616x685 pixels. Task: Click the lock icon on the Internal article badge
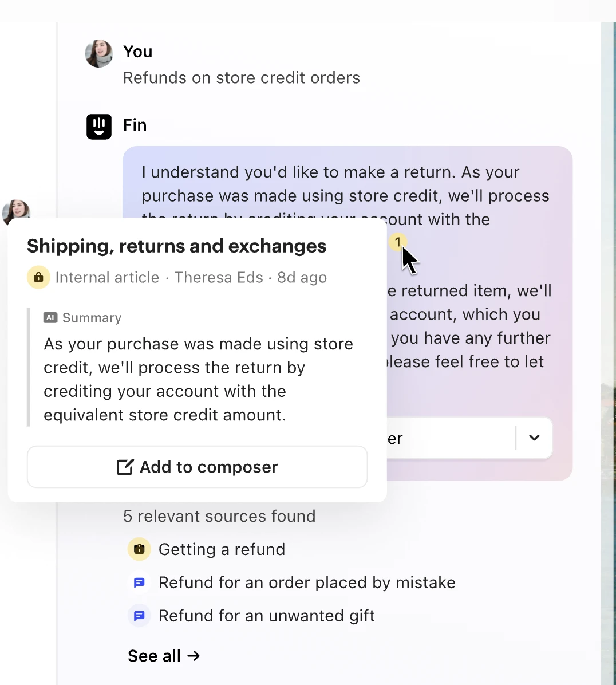[x=38, y=277]
